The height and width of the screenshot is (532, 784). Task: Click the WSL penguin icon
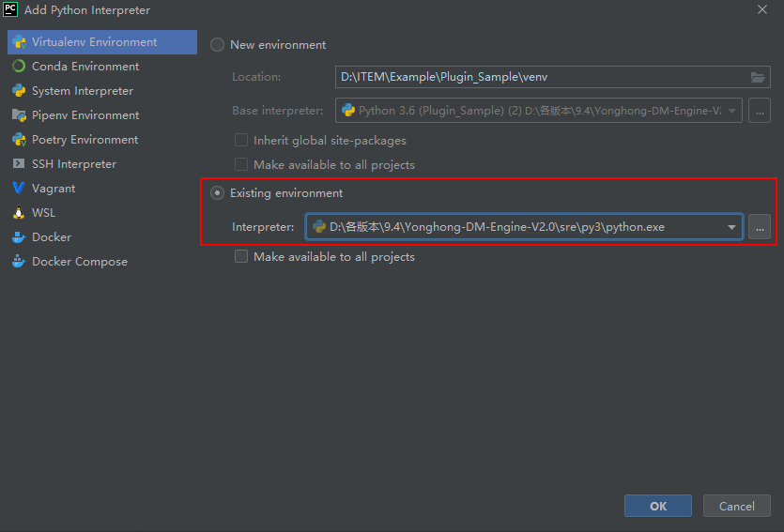point(19,213)
